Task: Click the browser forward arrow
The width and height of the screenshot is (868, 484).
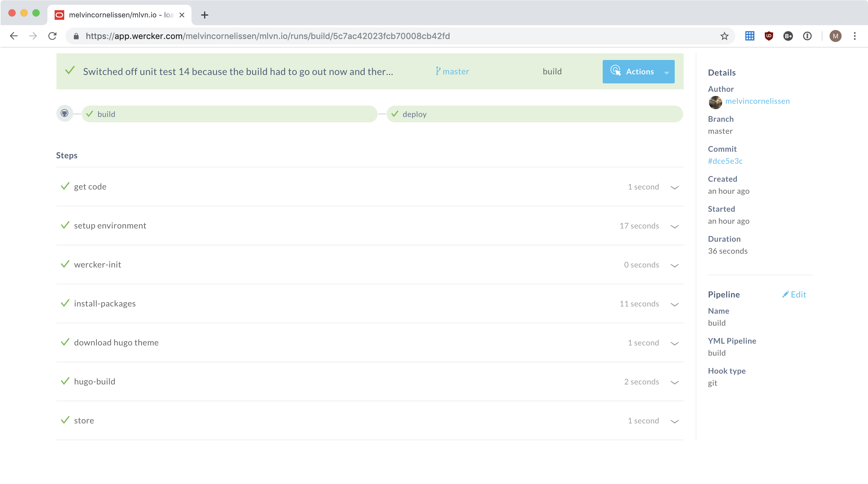Action: pyautogui.click(x=33, y=36)
